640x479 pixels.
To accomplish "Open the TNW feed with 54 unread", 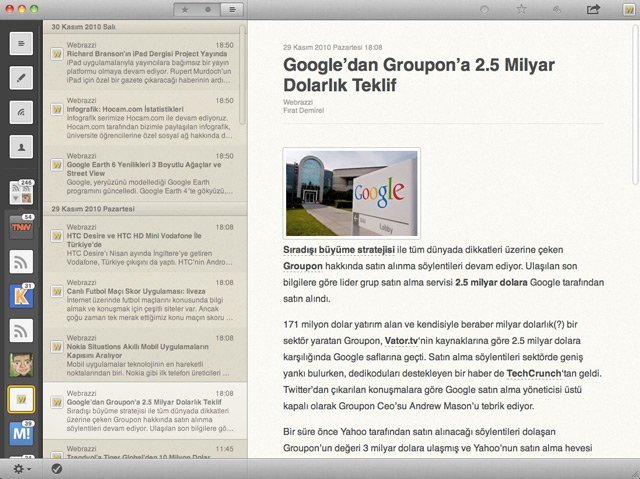I will (20, 228).
